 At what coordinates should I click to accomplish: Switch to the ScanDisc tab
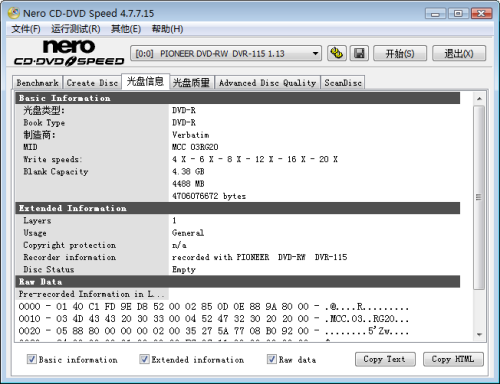(343, 83)
